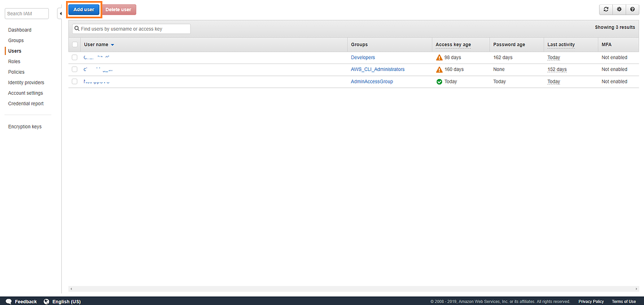Click the warning icon beside 160 days
Screen dimensions: 644x305
coord(439,69)
